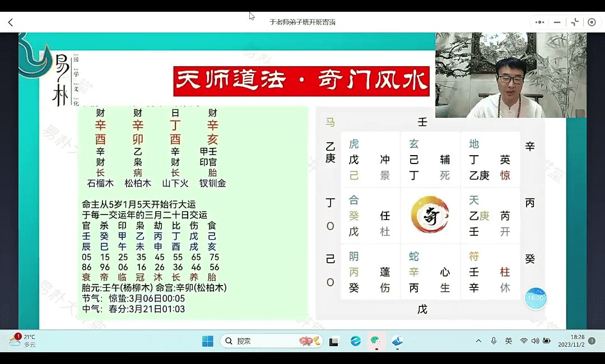Launch Microsoft Edge from the taskbar
The image size is (605, 364).
[x=355, y=341]
